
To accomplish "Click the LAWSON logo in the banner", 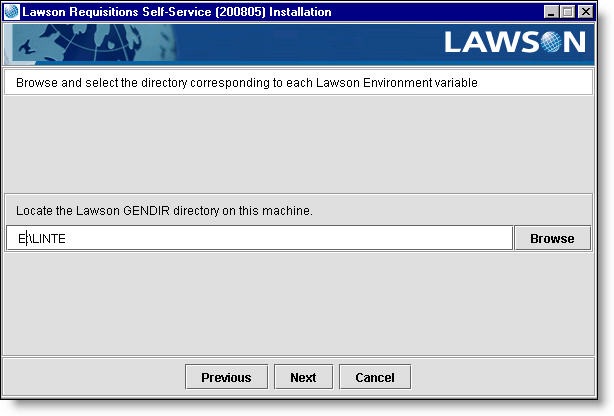I will coord(515,43).
